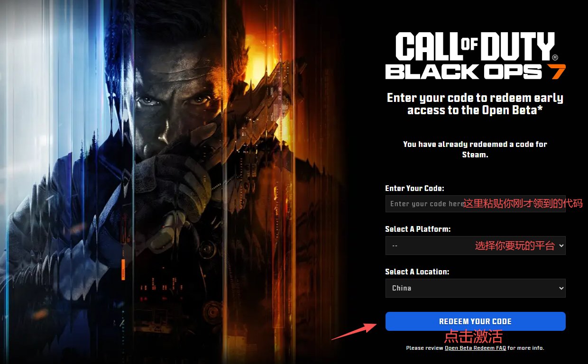Click the early access Open Beta heading
The width and height of the screenshot is (588, 364).
(475, 104)
